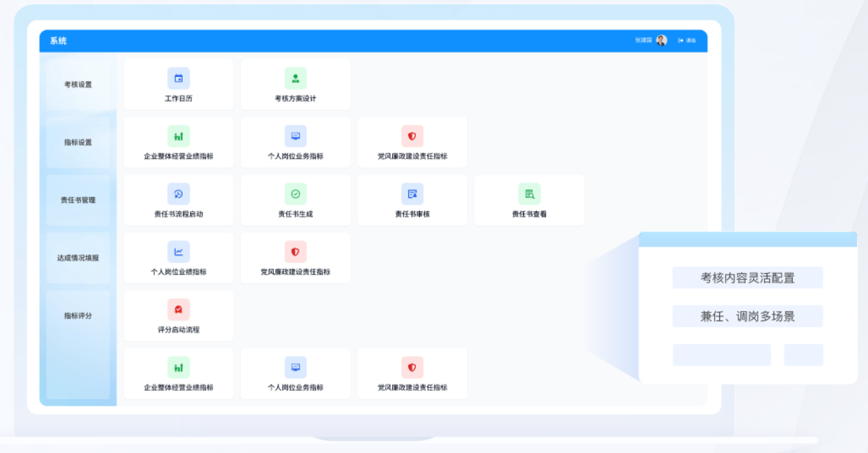The width and height of the screenshot is (868, 453).
Task: Open the 考核方案设计 icon
Action: 295,78
